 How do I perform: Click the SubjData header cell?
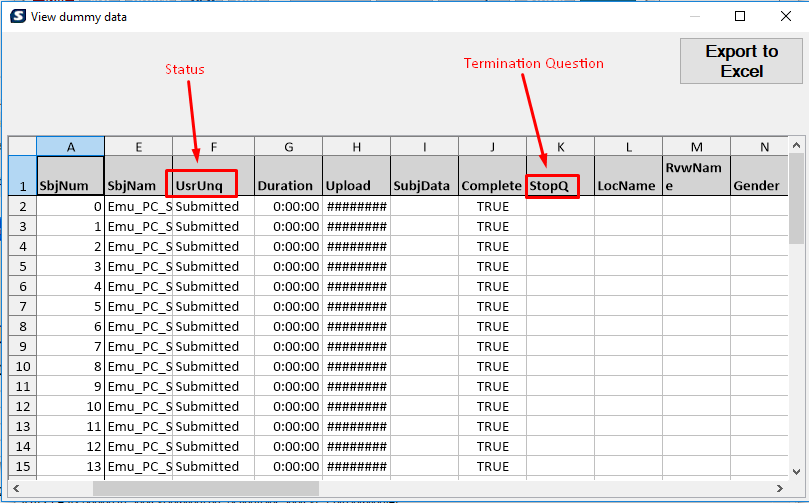pyautogui.click(x=425, y=176)
